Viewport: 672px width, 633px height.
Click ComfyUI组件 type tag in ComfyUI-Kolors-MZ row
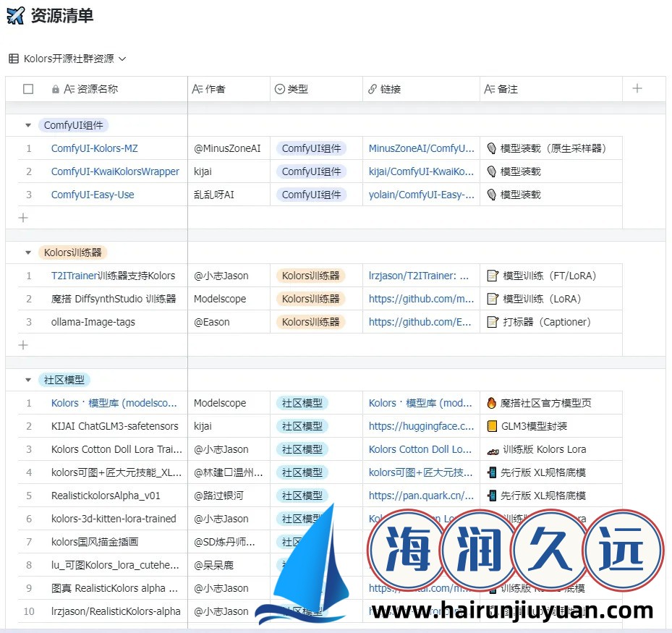tap(311, 148)
